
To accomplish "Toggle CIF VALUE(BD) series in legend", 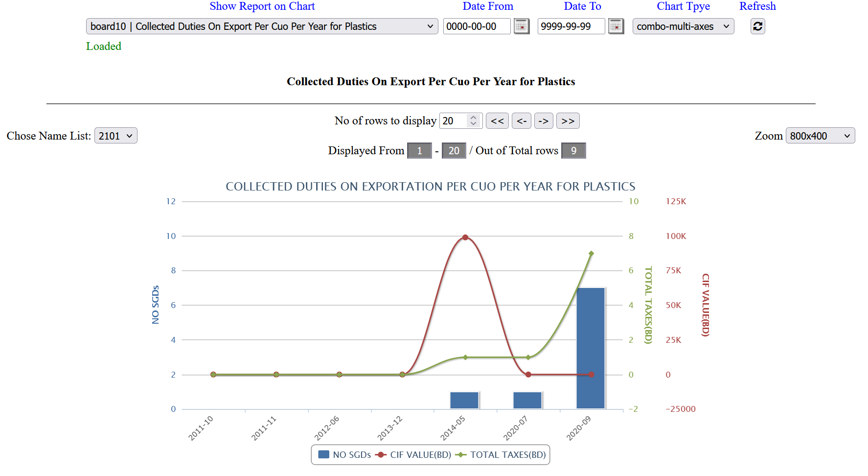I will click(414, 455).
